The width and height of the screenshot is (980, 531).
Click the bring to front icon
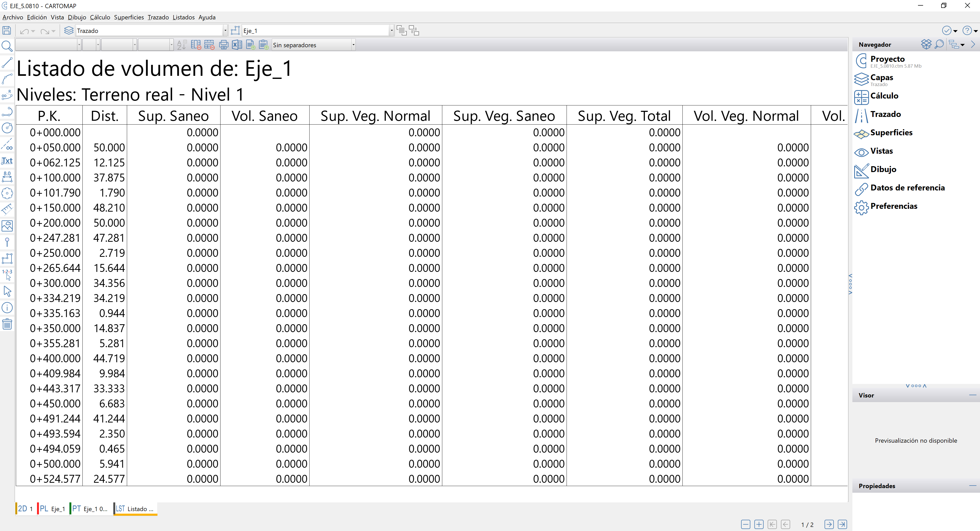pos(401,30)
